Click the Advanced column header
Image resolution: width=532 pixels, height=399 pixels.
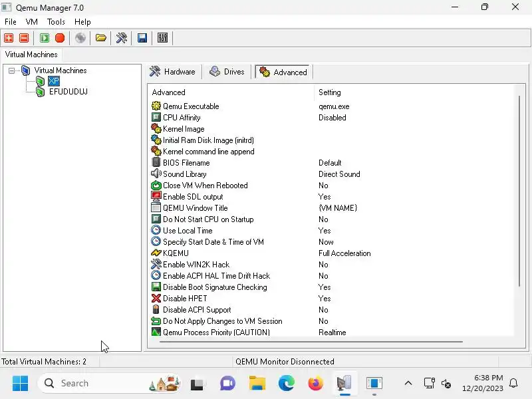pyautogui.click(x=231, y=92)
